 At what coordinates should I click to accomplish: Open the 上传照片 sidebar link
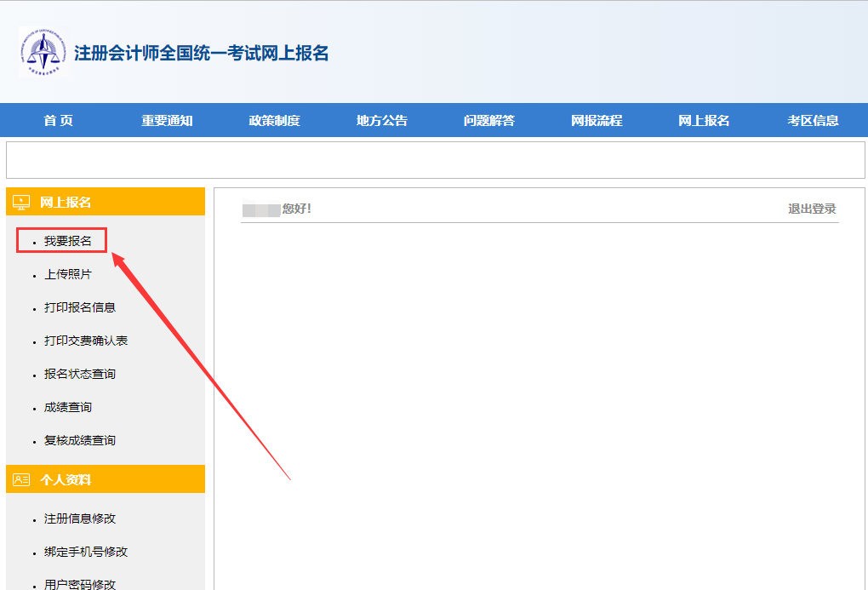coord(67,274)
